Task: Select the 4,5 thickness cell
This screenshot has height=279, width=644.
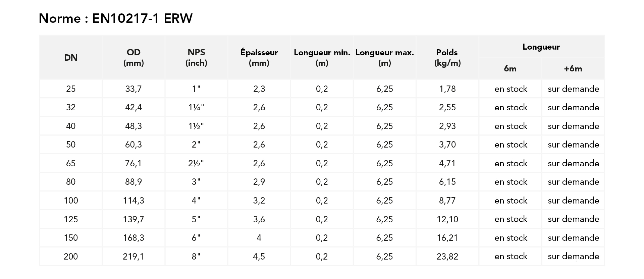Action: pyautogui.click(x=259, y=257)
